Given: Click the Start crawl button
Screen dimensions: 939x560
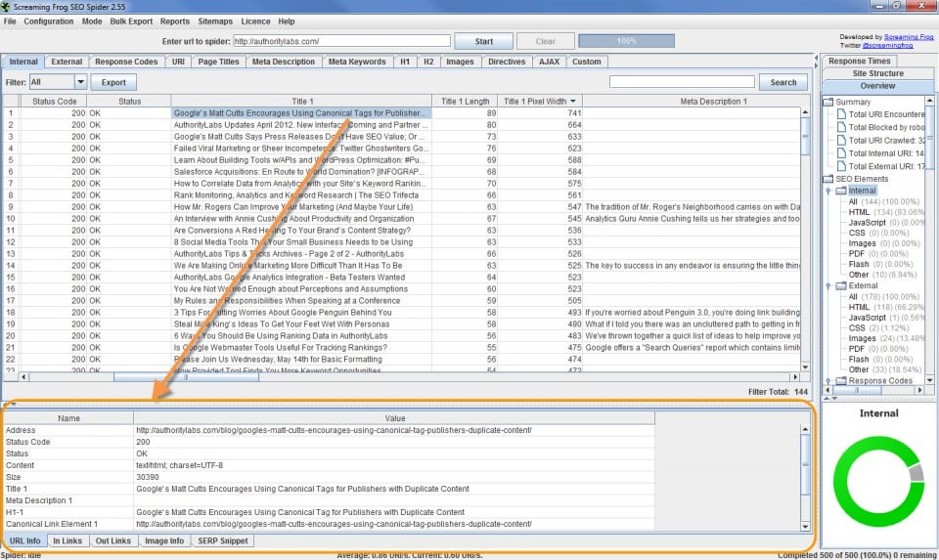Looking at the screenshot, I should pyautogui.click(x=484, y=41).
